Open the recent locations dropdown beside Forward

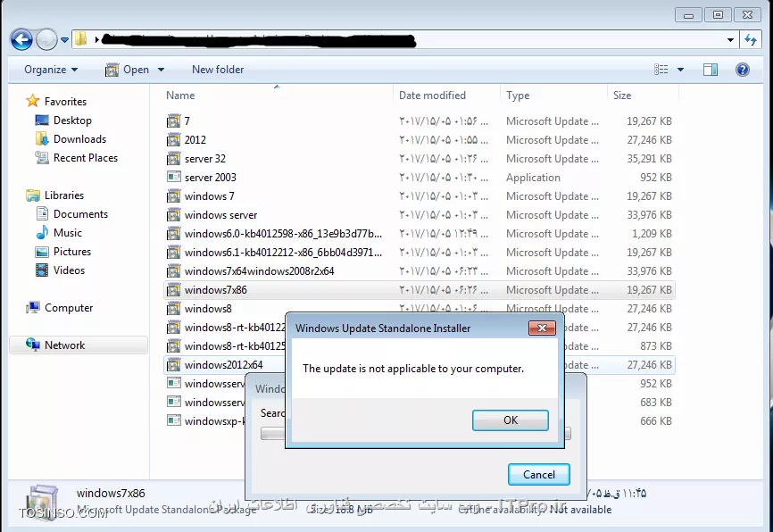click(x=64, y=40)
